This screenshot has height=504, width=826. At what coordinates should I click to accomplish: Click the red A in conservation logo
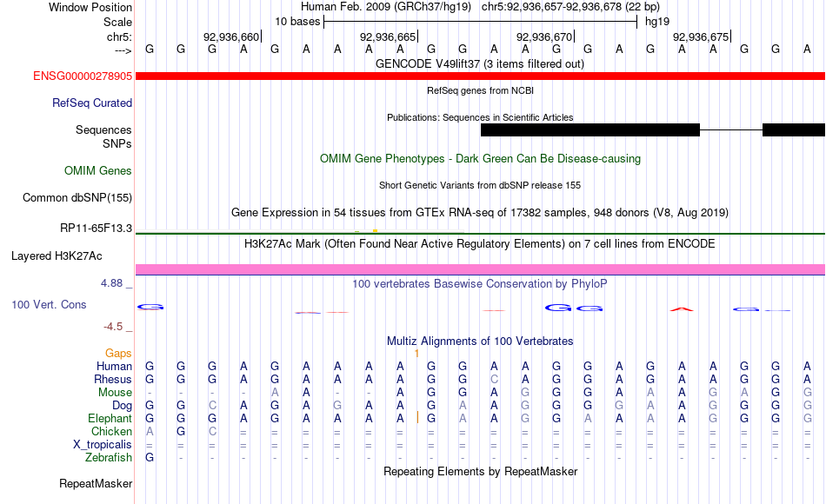(682, 309)
